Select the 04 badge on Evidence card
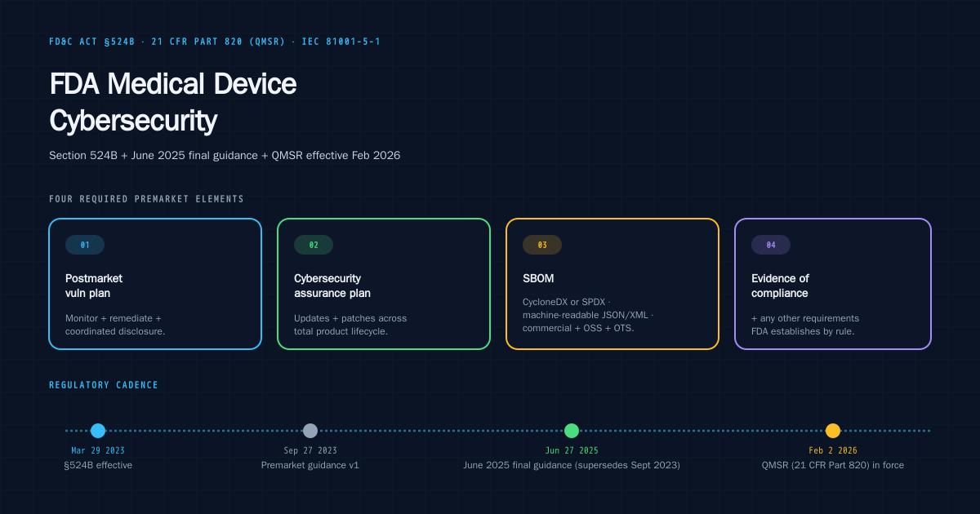The width and height of the screenshot is (980, 514). click(771, 245)
